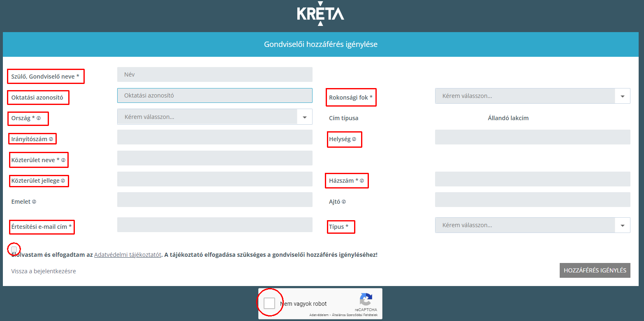Image resolution: width=644 pixels, height=321 pixels.
Task: Check the 'Nem vagyok robot' reCAPTCHA box
Action: tap(269, 303)
